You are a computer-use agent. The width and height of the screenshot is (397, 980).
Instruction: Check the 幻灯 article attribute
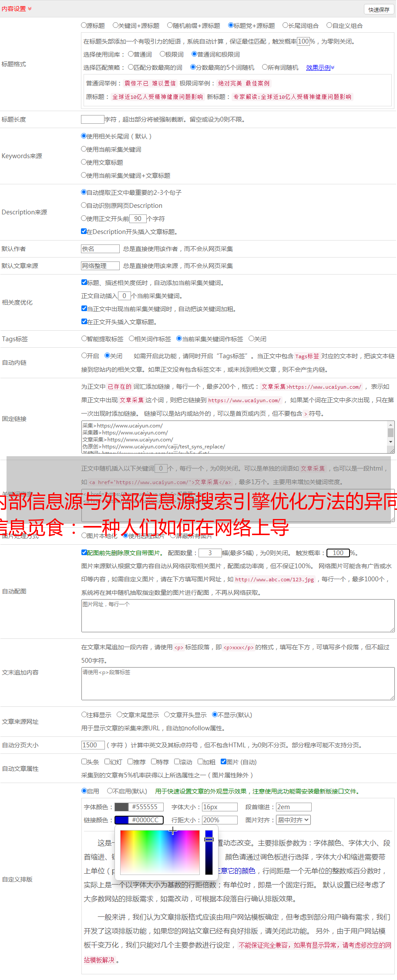click(x=107, y=762)
